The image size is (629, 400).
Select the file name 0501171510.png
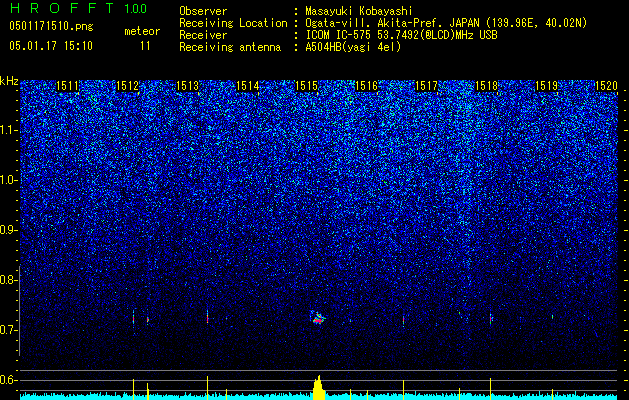[x=51, y=27]
